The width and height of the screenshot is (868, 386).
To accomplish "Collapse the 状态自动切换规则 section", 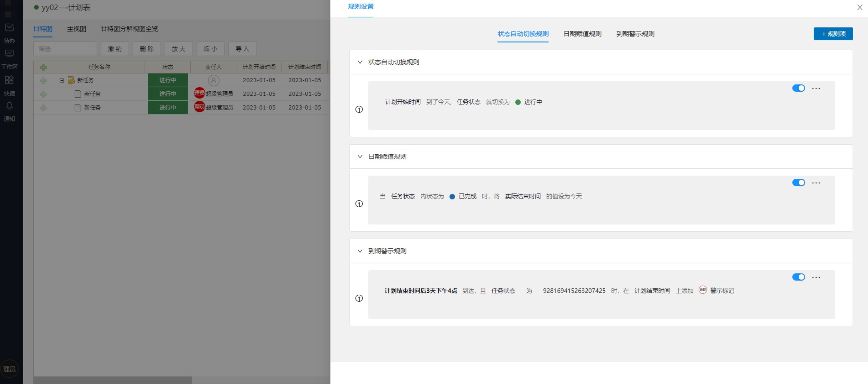I will point(360,62).
